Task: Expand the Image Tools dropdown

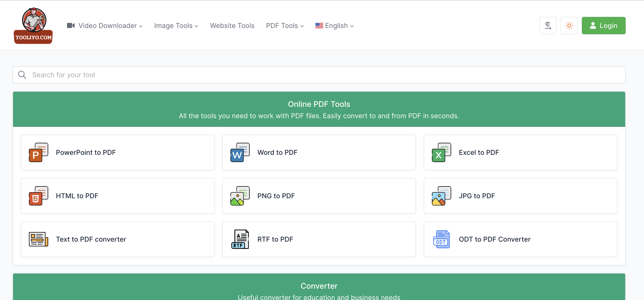Action: (176, 26)
